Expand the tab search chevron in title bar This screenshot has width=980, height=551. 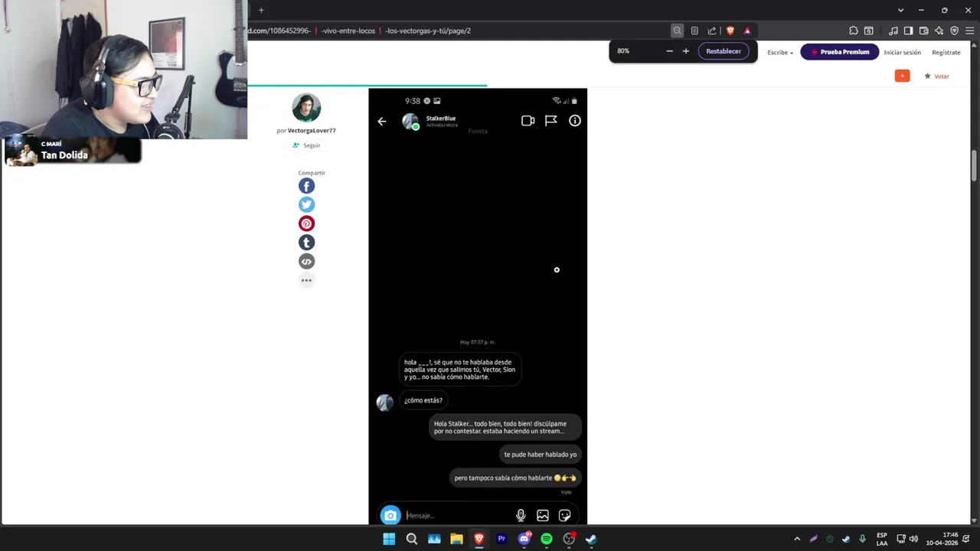pyautogui.click(x=900, y=10)
